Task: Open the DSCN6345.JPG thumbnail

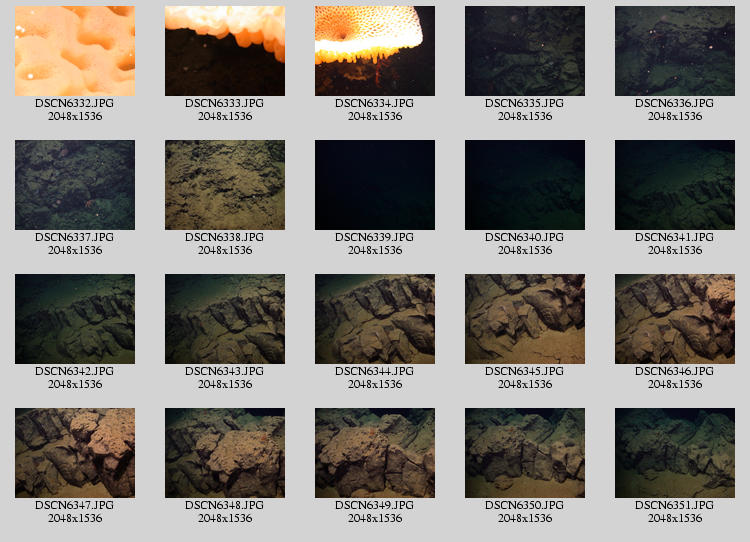Action: click(525, 319)
